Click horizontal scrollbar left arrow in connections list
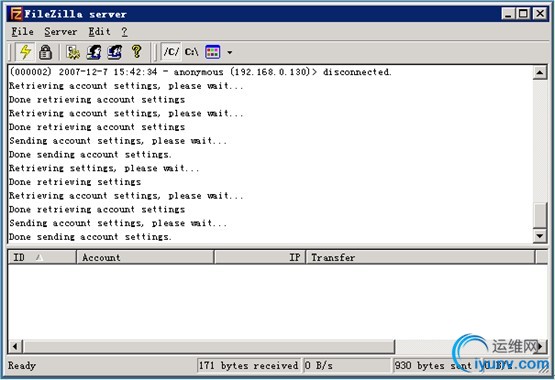 click(x=15, y=346)
